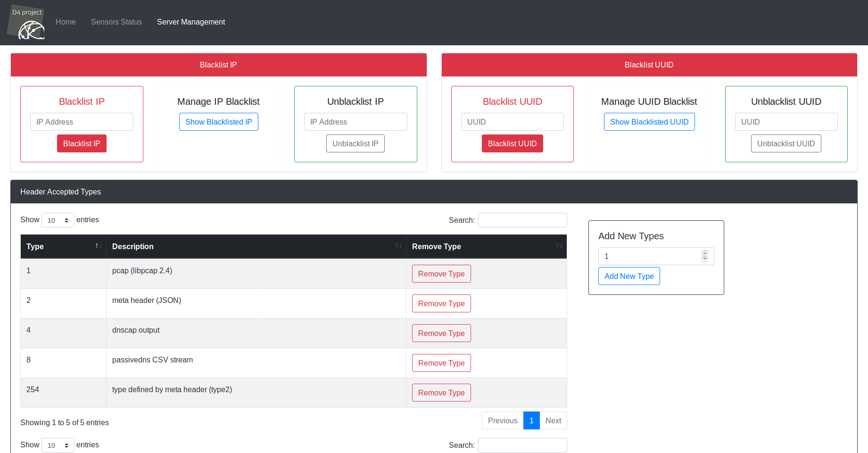The height and width of the screenshot is (453, 868).
Task: Show Blacklisted UUID list
Action: pyautogui.click(x=649, y=122)
